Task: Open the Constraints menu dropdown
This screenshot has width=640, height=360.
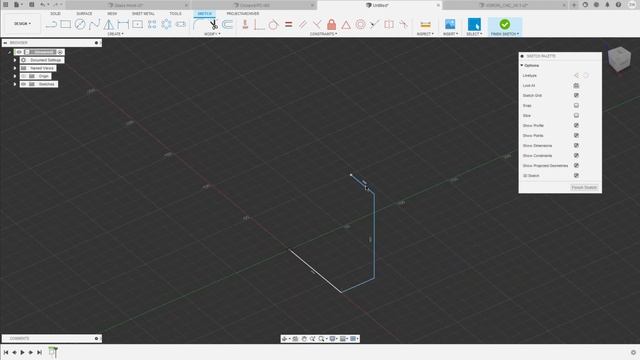Action: pos(323,34)
